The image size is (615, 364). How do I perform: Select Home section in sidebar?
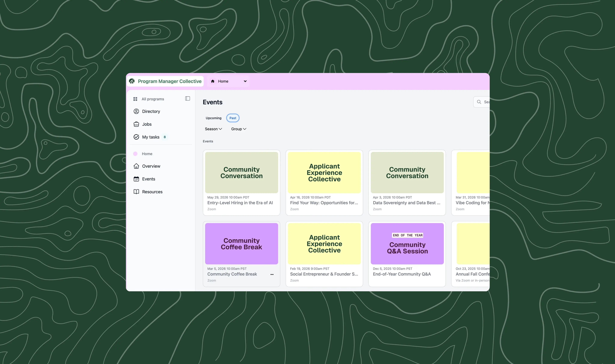tap(147, 154)
